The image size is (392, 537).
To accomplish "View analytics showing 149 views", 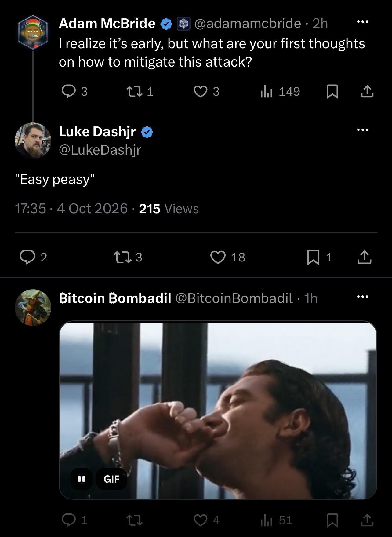I will pos(280,91).
